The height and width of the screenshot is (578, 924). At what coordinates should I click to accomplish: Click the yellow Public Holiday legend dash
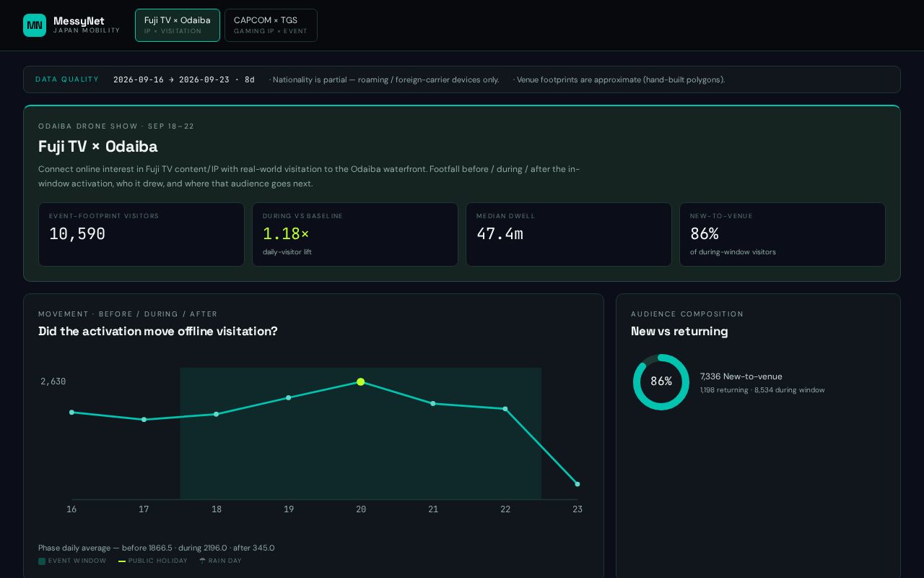point(122,561)
